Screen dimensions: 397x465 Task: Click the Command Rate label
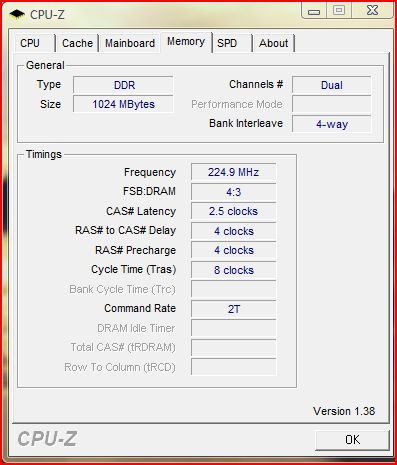click(140, 308)
